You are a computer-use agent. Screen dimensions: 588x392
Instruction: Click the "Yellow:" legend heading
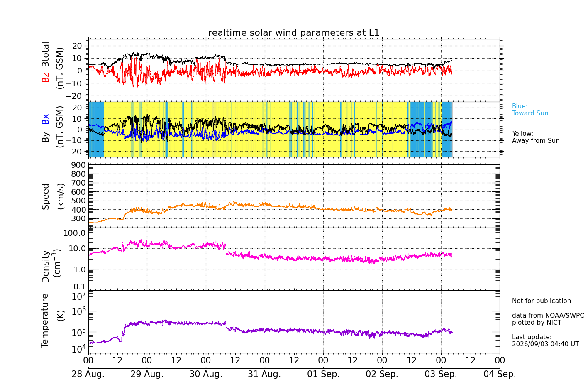coord(522,134)
